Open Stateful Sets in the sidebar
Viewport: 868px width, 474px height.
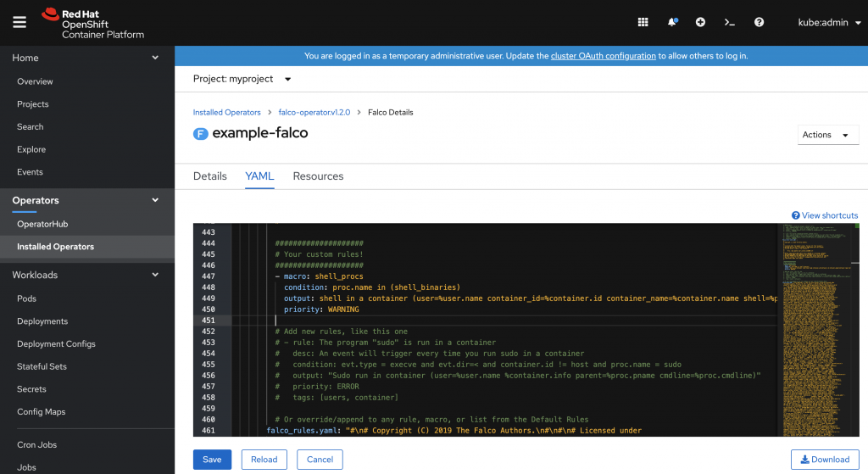coord(42,366)
